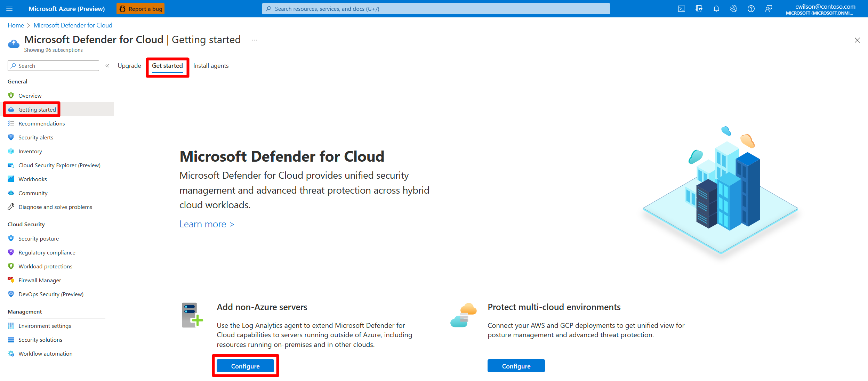Open the feedback icon in header

pyautogui.click(x=768, y=9)
